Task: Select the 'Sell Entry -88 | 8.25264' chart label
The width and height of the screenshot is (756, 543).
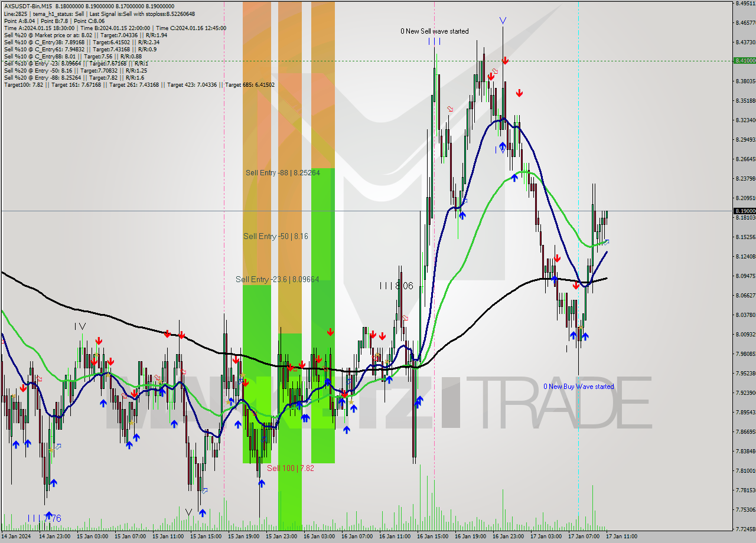Action: click(x=283, y=173)
